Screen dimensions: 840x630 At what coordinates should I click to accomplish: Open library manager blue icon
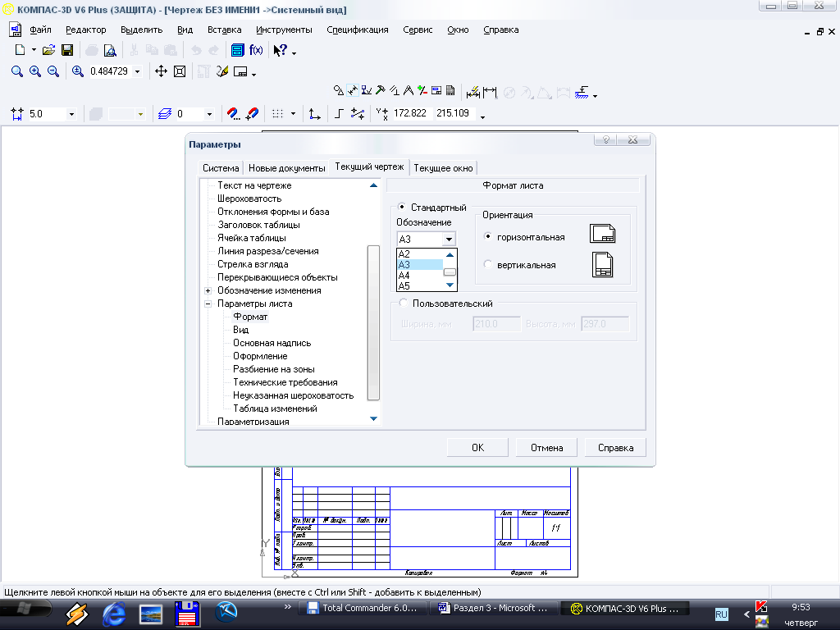[237, 50]
